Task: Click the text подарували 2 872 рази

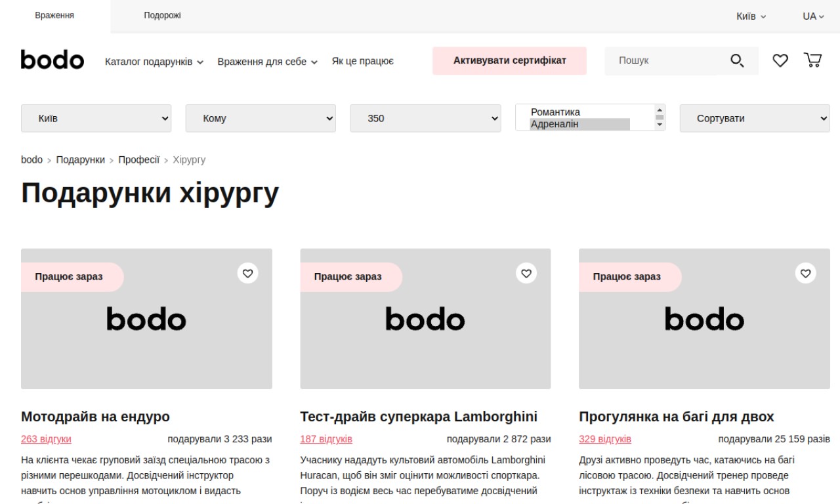Action: coord(499,439)
